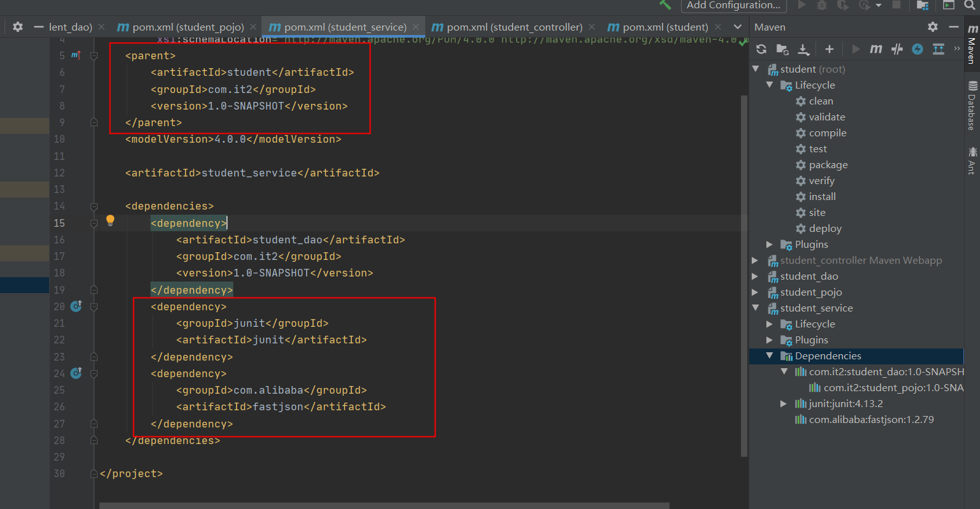Viewport: 980px width, 509px height.
Task: Click the Debug bug icon in the main toolbar
Action: point(822,4)
